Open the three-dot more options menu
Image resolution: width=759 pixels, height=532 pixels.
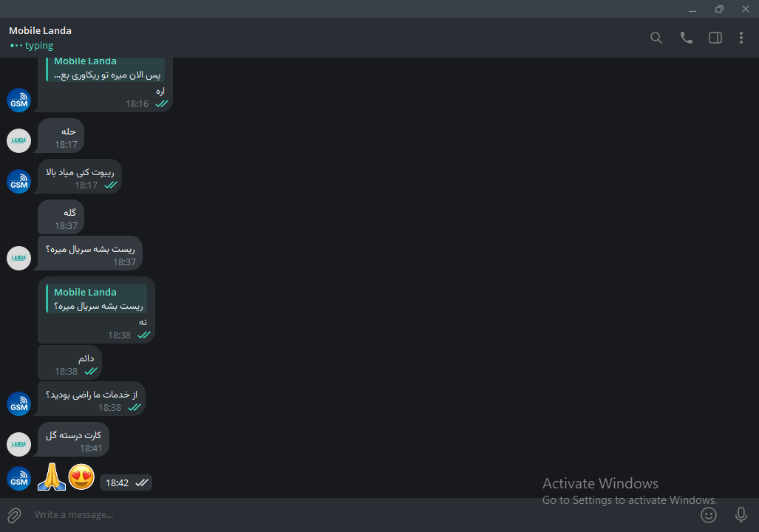click(x=741, y=38)
